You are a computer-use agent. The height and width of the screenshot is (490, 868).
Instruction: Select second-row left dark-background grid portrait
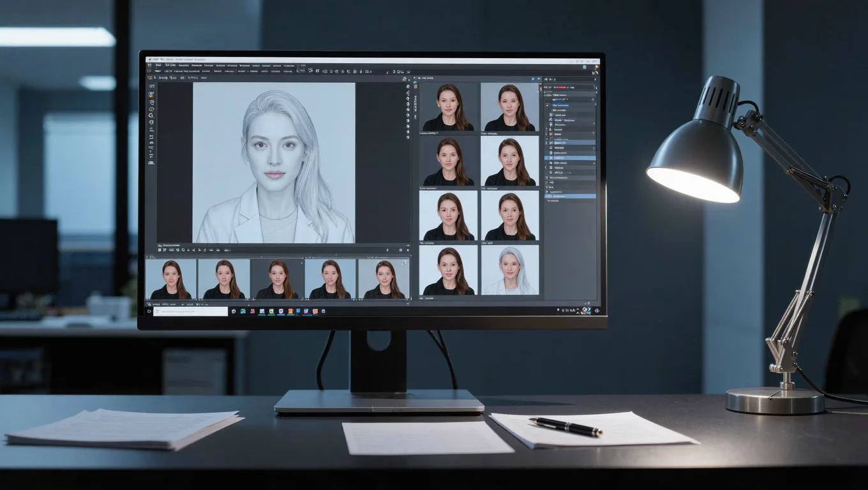coord(448,161)
